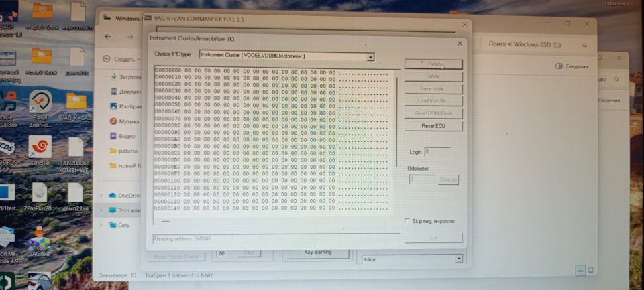
Task: Click 'Load from file...' button
Action: [433, 101]
